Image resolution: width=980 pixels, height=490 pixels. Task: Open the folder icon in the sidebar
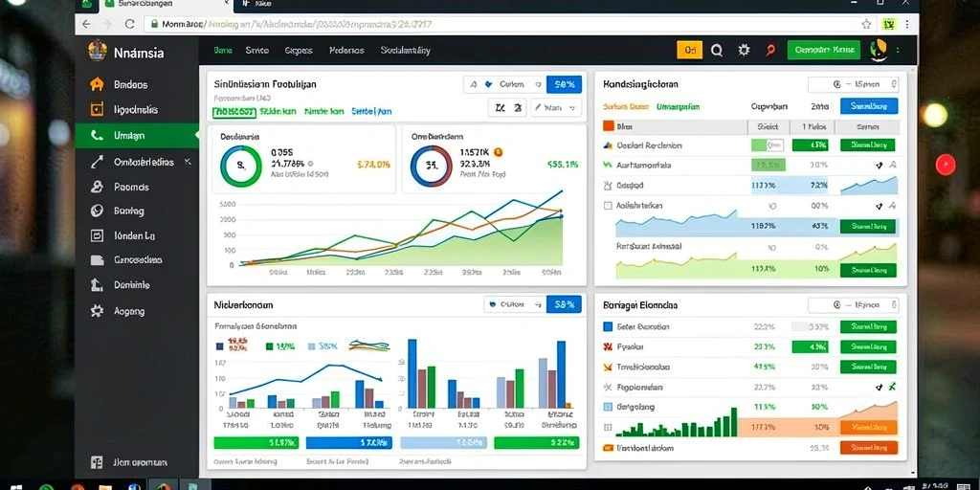(97, 260)
